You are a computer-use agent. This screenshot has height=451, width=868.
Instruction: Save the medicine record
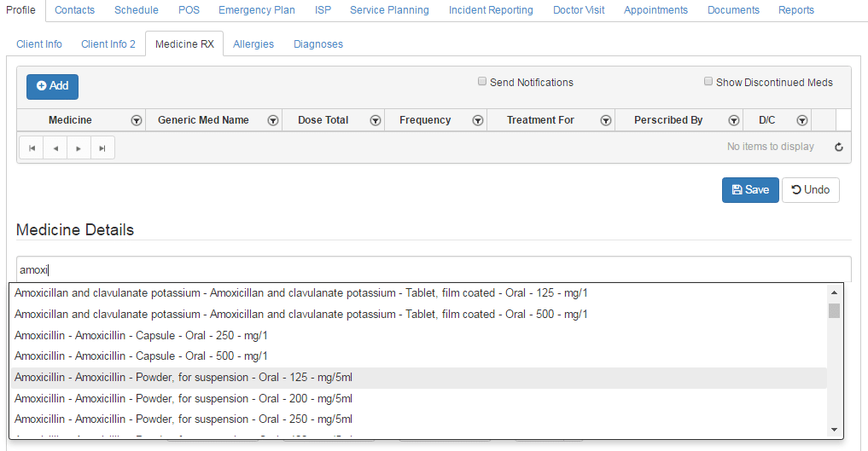(749, 190)
